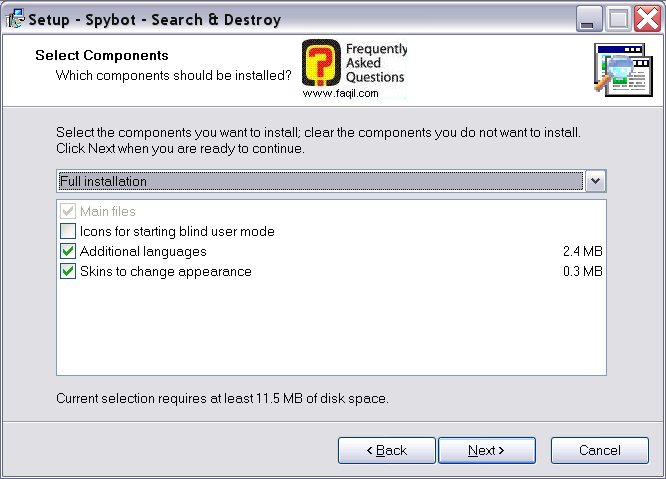Click the 'Main files' label
Viewport: 666px width, 479px height.
[107, 211]
